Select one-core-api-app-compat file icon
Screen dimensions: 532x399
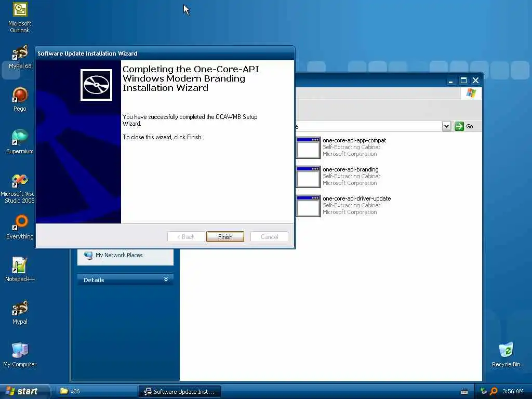(308, 148)
